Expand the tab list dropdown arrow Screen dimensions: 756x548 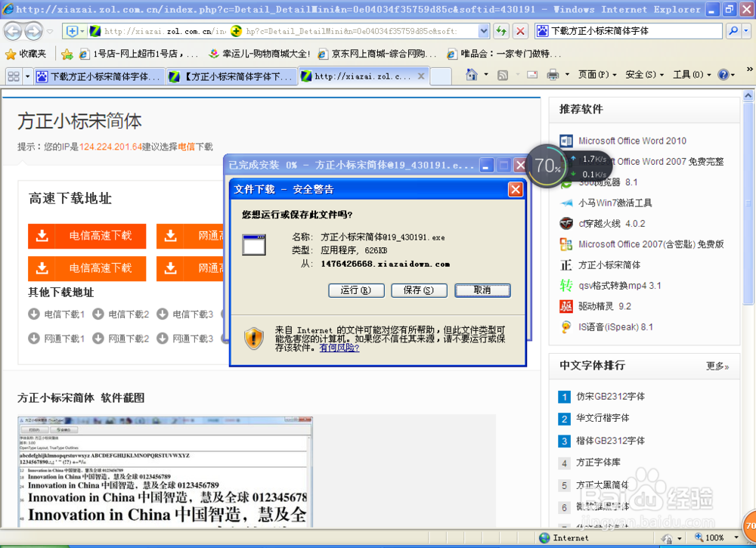coord(27,76)
